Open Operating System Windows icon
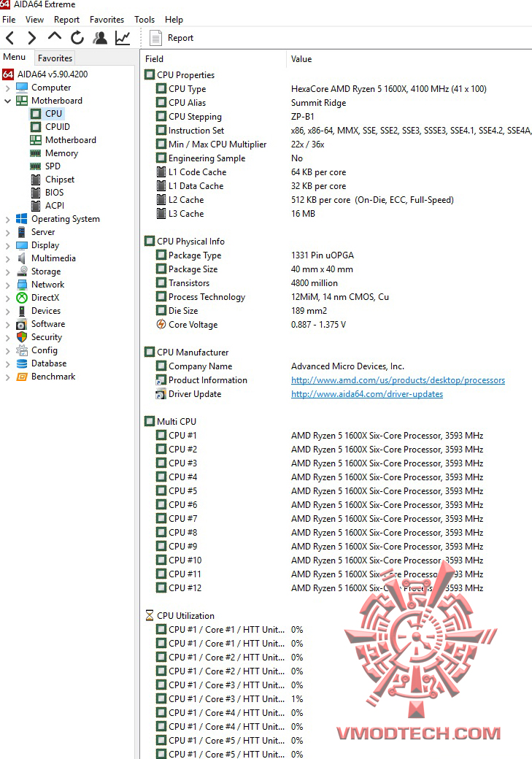This screenshot has width=532, height=759. (22, 219)
